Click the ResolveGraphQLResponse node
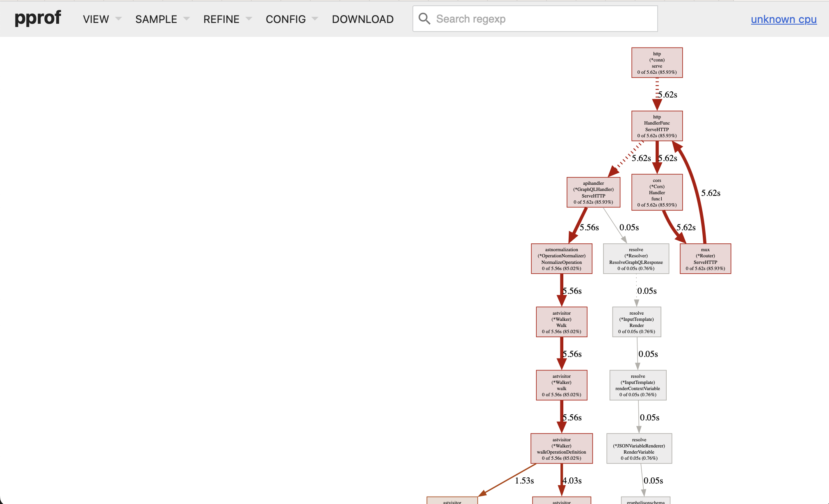The height and width of the screenshot is (504, 829). click(x=636, y=259)
